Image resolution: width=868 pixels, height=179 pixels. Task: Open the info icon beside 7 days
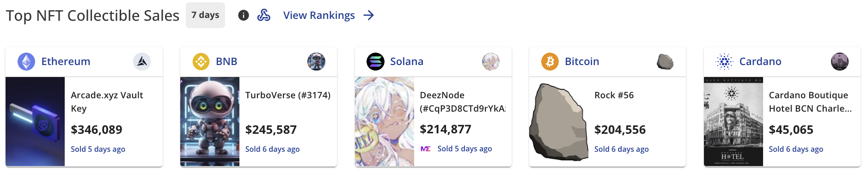[244, 15]
